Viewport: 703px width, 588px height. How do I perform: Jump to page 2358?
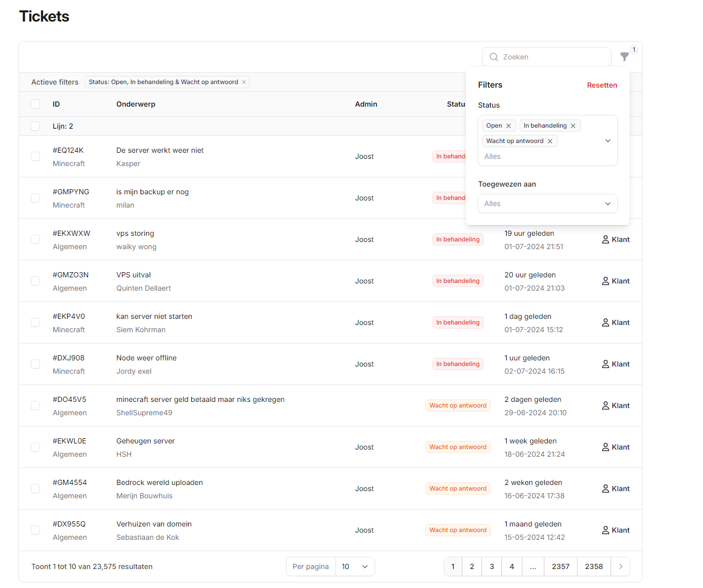[593, 566]
